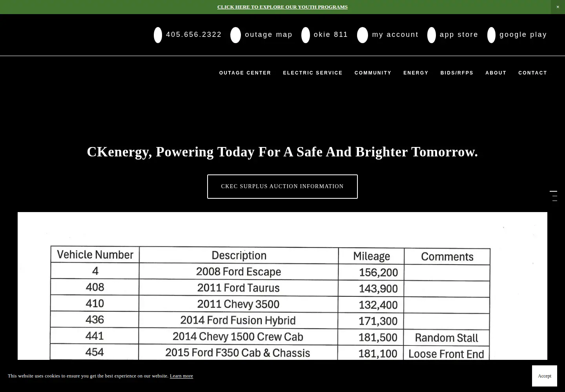Screen dimensions: 565x392
Task: Click the 'Loose Front End' comment cell
Action: click(447, 354)
